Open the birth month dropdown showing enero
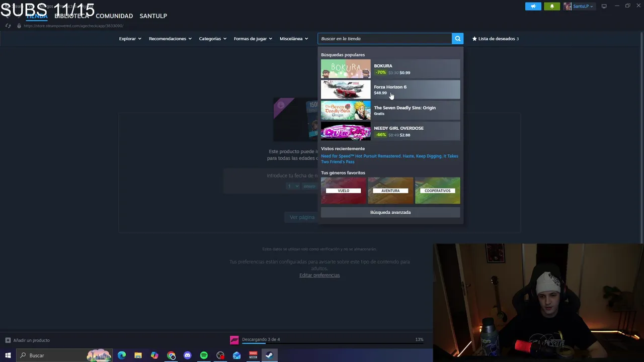644x362 pixels. [310, 186]
